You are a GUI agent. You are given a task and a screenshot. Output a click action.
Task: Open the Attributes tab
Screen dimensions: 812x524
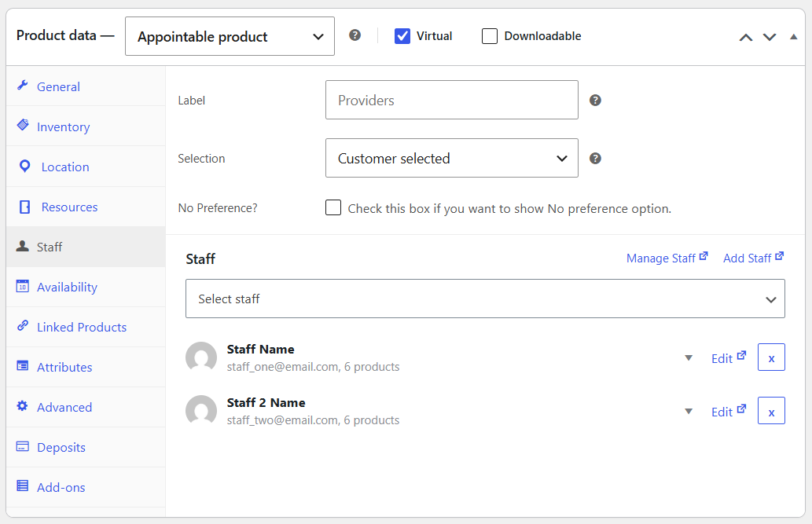(x=86, y=367)
